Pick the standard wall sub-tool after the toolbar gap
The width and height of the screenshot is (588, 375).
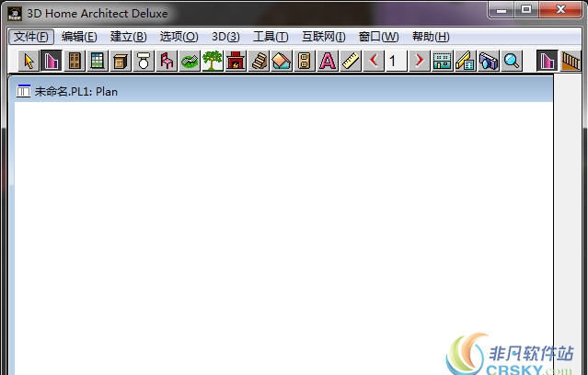click(x=548, y=61)
